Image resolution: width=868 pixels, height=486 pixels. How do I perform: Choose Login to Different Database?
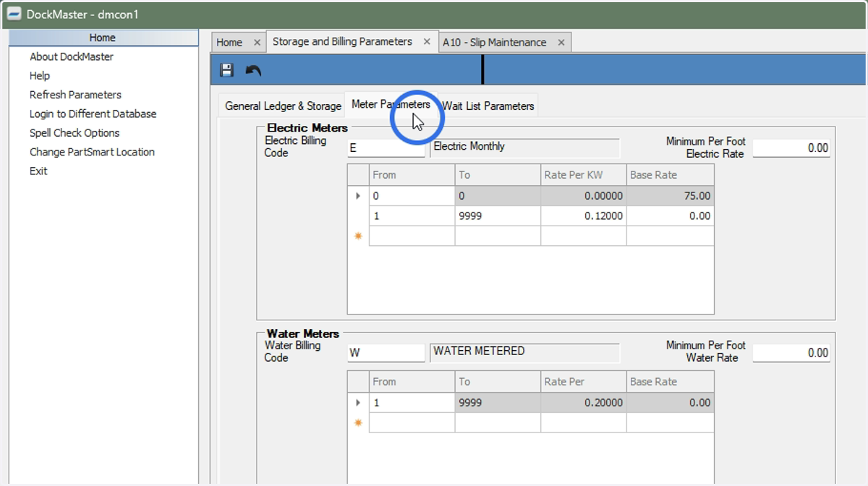pos(93,114)
